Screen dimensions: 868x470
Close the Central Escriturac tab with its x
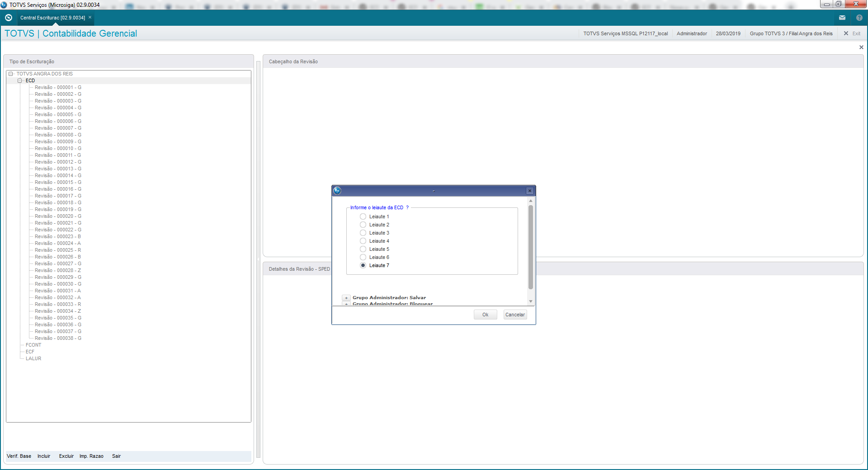click(90, 18)
